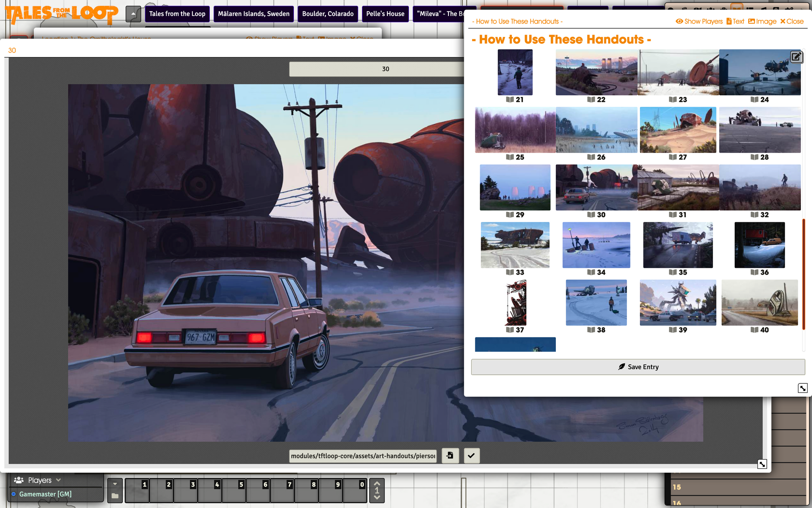Viewport: 812px width, 508px height.
Task: Open handout 35 via its book icon
Action: pyautogui.click(x=673, y=272)
